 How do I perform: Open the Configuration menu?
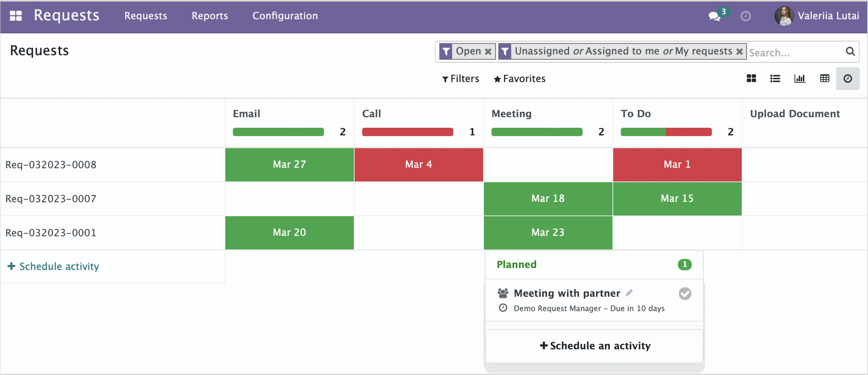tap(285, 16)
